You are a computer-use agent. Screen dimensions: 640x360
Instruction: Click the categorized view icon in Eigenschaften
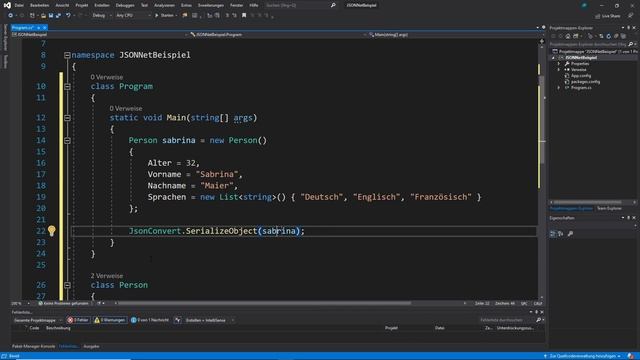click(553, 234)
